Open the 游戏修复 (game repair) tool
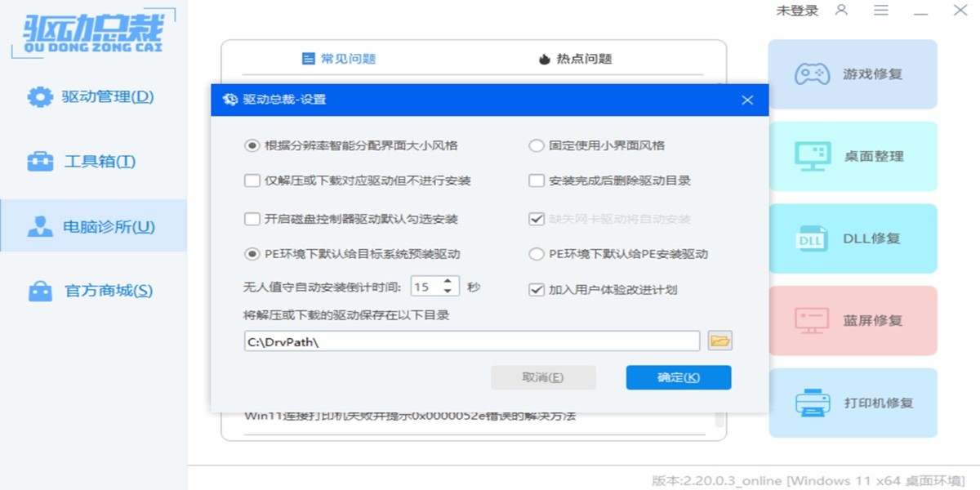Viewport: 980px width, 490px height. 853,73
